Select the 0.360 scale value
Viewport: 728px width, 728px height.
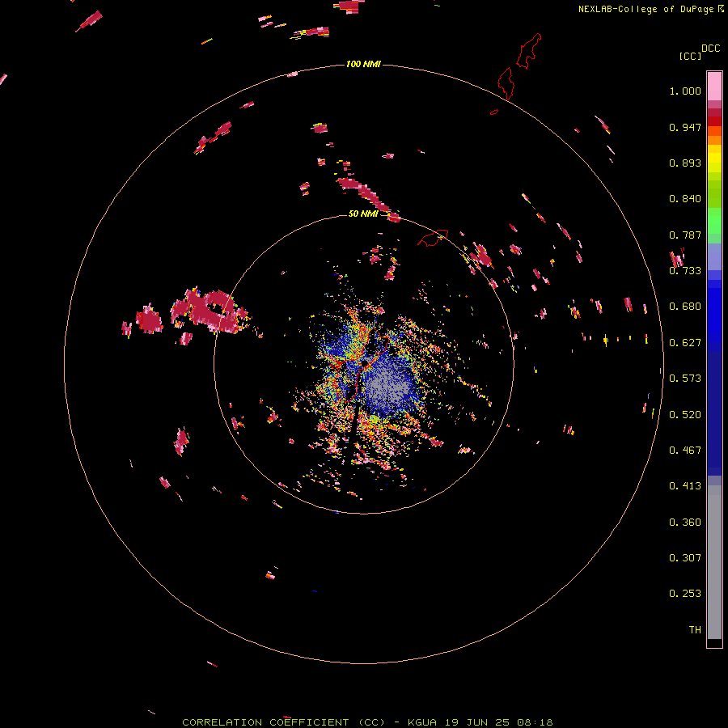pos(685,523)
